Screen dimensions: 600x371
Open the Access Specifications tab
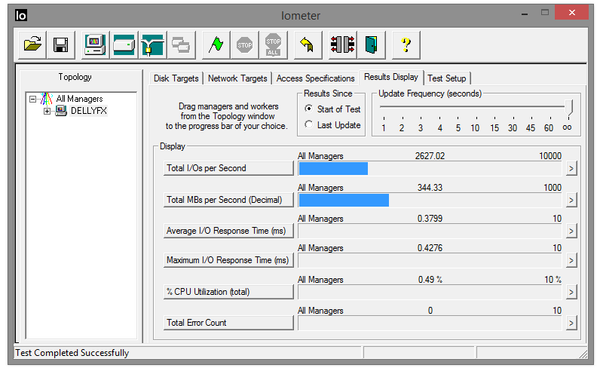coord(315,78)
